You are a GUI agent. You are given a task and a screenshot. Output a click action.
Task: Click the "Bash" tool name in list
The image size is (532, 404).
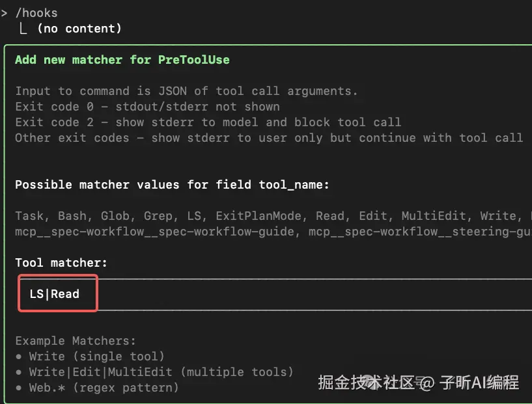(x=72, y=216)
